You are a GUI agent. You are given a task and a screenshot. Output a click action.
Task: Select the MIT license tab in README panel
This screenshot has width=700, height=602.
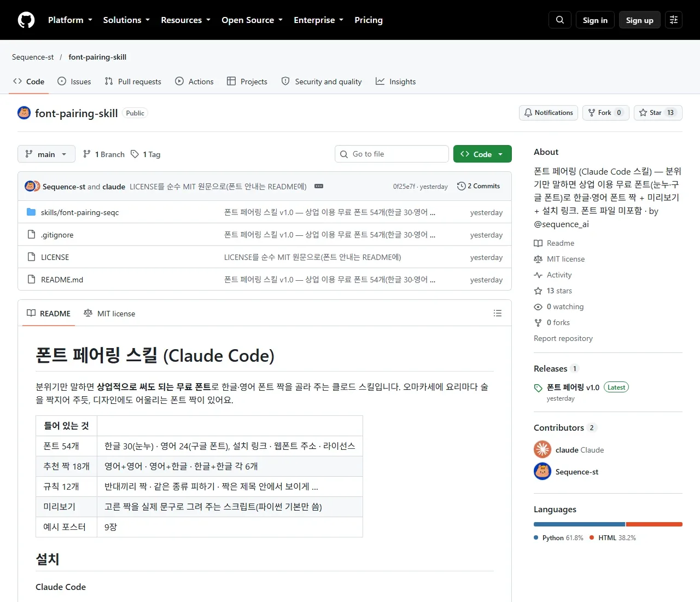(x=109, y=314)
